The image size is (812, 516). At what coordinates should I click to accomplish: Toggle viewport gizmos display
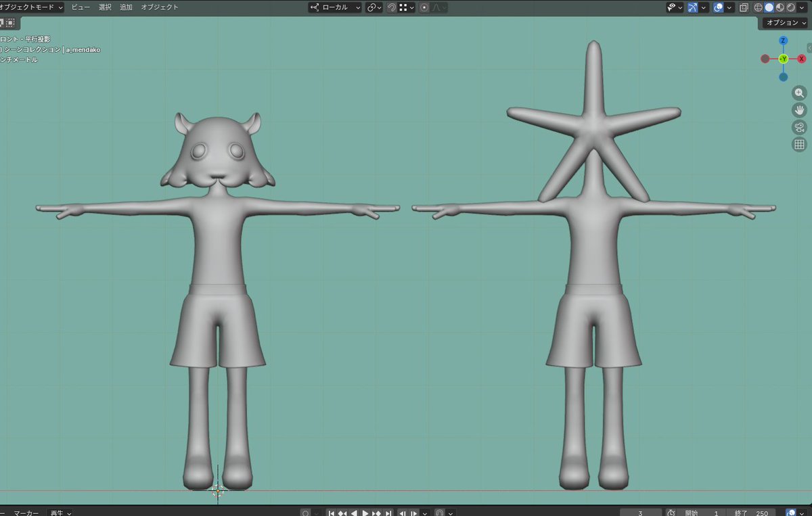coord(693,7)
